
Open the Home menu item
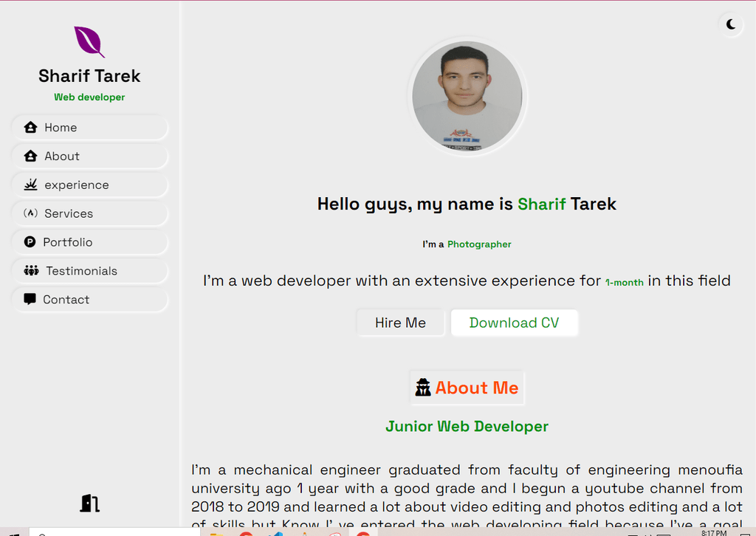coord(89,127)
